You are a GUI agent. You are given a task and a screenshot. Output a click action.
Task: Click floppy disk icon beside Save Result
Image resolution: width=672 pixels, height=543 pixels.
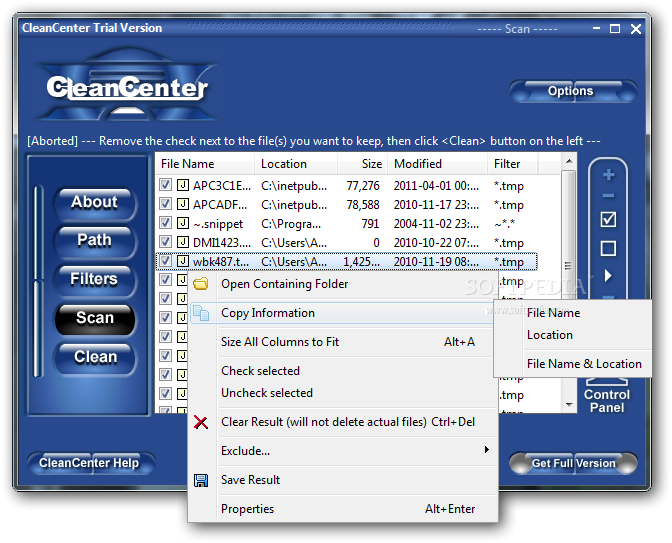(201, 480)
